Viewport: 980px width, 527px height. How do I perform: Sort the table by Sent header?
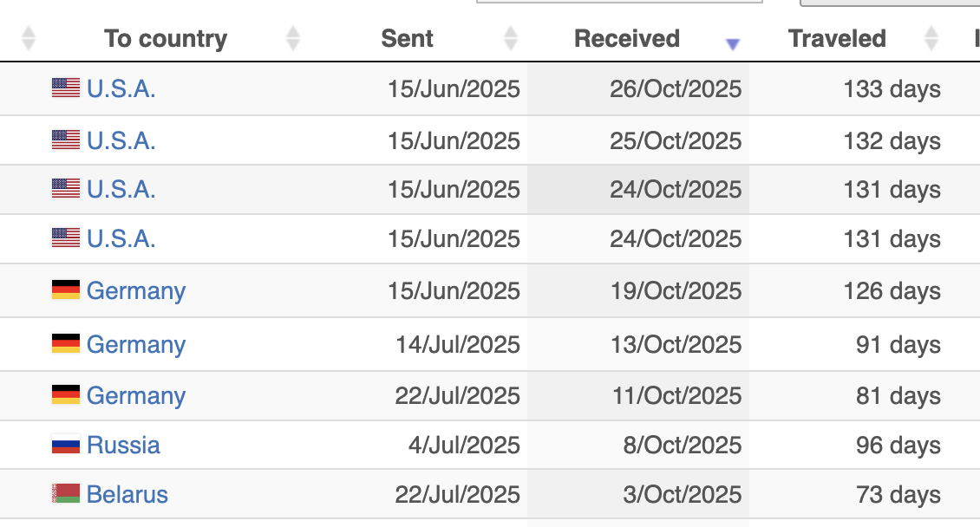[x=408, y=39]
